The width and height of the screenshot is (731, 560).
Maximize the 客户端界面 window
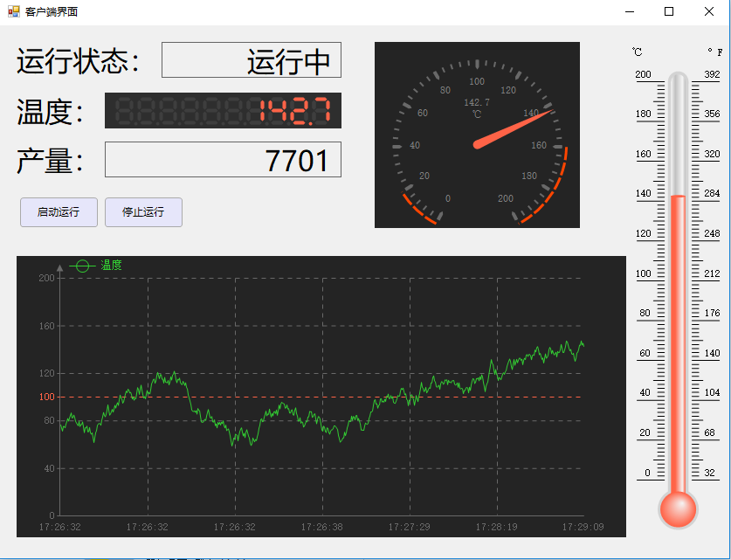pyautogui.click(x=669, y=11)
